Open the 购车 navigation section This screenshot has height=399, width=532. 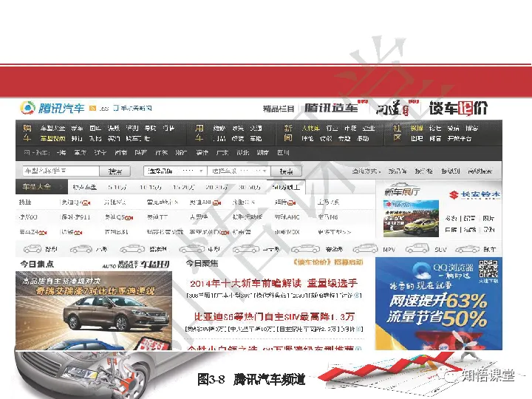click(27, 133)
